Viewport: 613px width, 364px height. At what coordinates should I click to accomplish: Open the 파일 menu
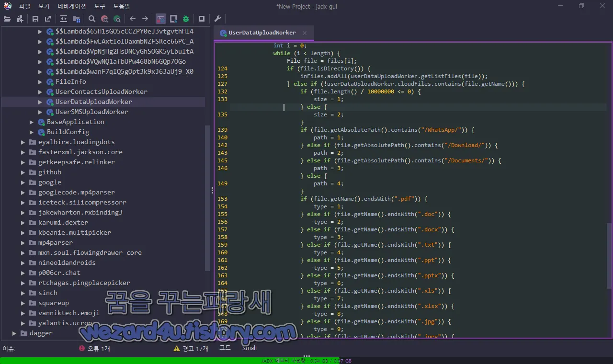(25, 6)
